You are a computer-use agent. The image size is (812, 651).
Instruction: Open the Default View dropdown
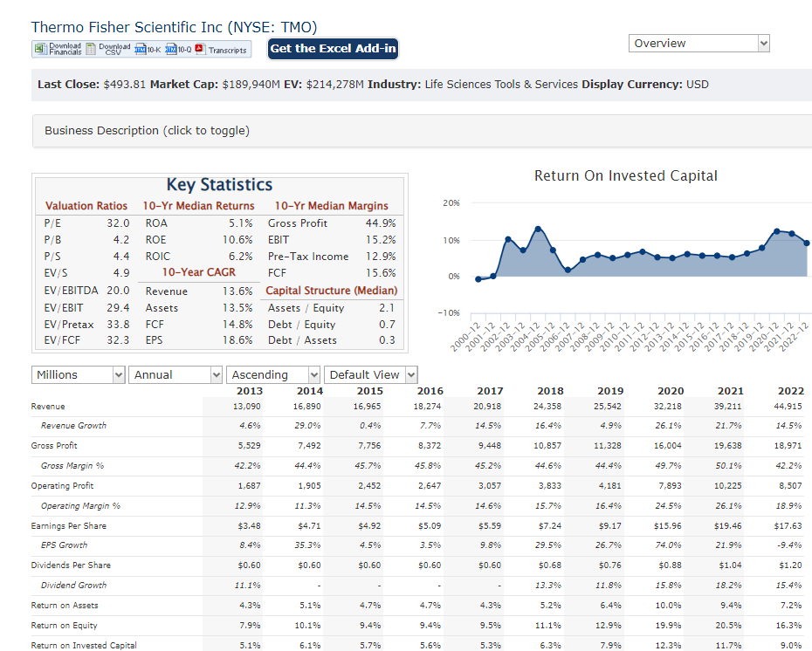371,374
